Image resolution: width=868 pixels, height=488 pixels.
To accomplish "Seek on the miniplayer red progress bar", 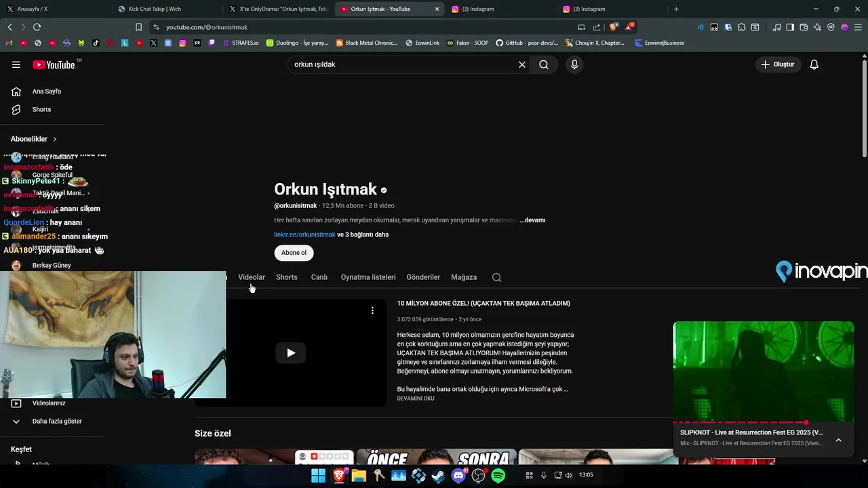I will 764,422.
